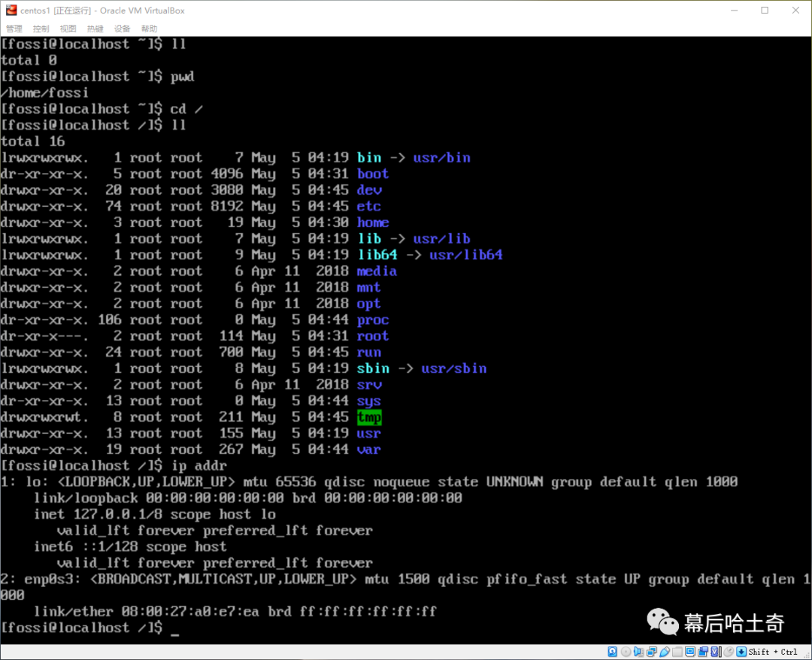This screenshot has width=812, height=660.
Task: Click the network adapter status icon
Action: pyautogui.click(x=652, y=652)
